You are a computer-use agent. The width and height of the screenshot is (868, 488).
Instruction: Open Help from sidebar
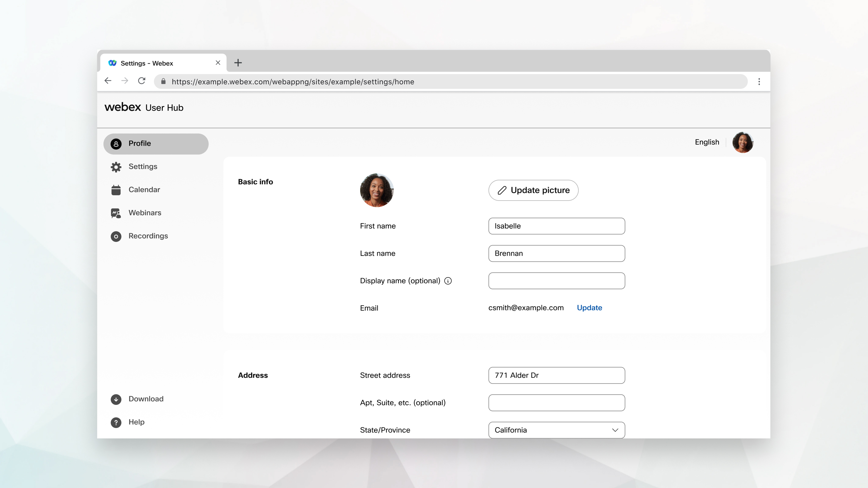click(137, 421)
